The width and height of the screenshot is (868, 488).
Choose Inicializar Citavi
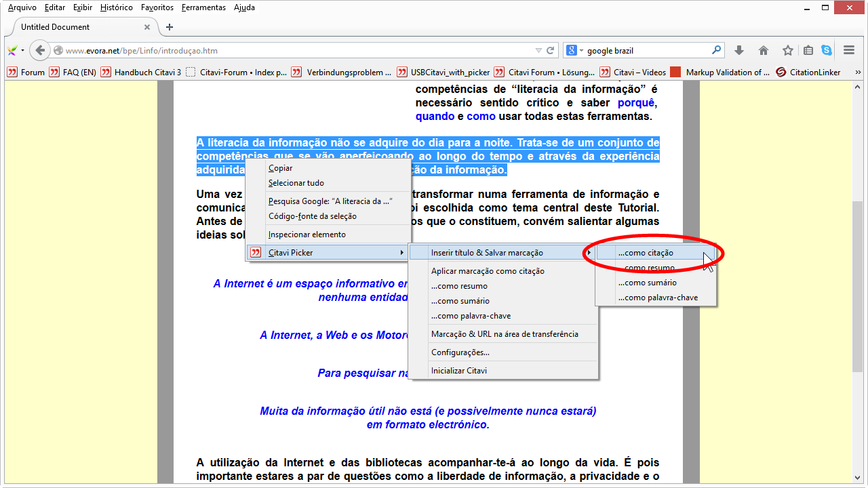pyautogui.click(x=503, y=371)
